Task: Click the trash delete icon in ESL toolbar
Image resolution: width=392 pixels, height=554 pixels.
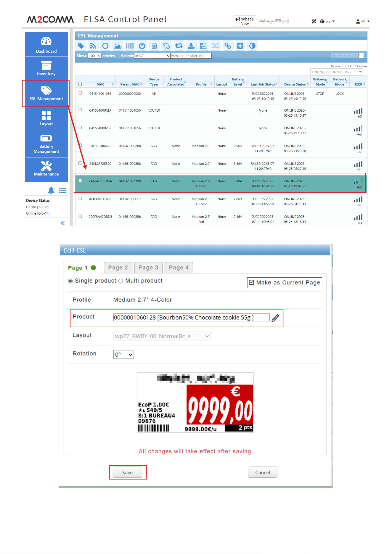Action: [x=154, y=46]
